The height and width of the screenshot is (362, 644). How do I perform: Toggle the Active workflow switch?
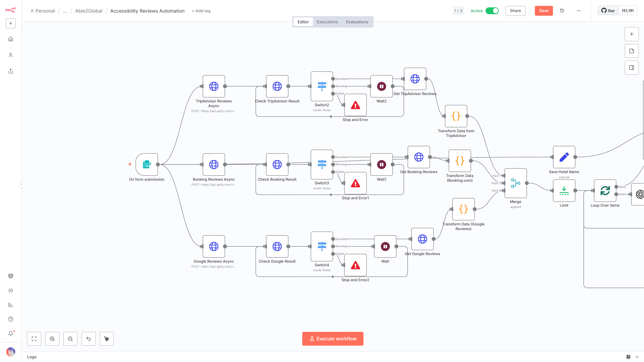tap(492, 11)
